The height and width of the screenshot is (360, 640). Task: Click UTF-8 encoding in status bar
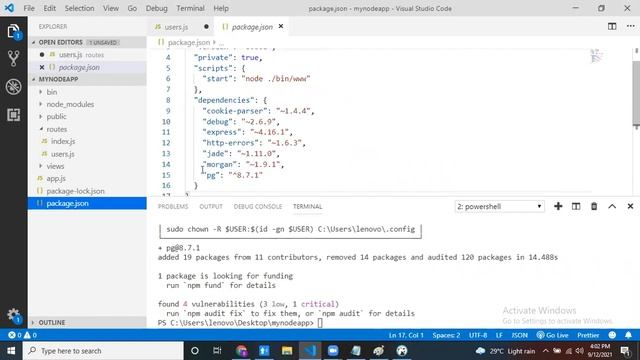[x=478, y=335]
